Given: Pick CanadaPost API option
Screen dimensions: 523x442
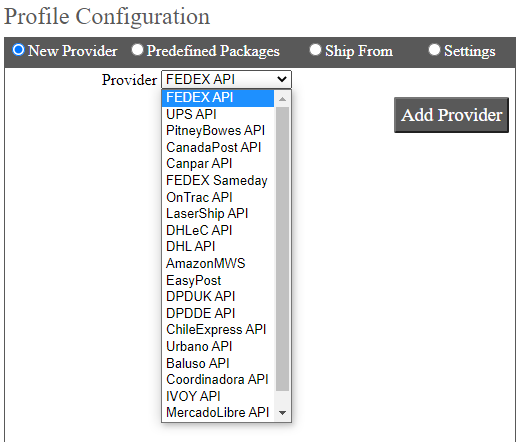Looking at the screenshot, I should click(218, 147).
